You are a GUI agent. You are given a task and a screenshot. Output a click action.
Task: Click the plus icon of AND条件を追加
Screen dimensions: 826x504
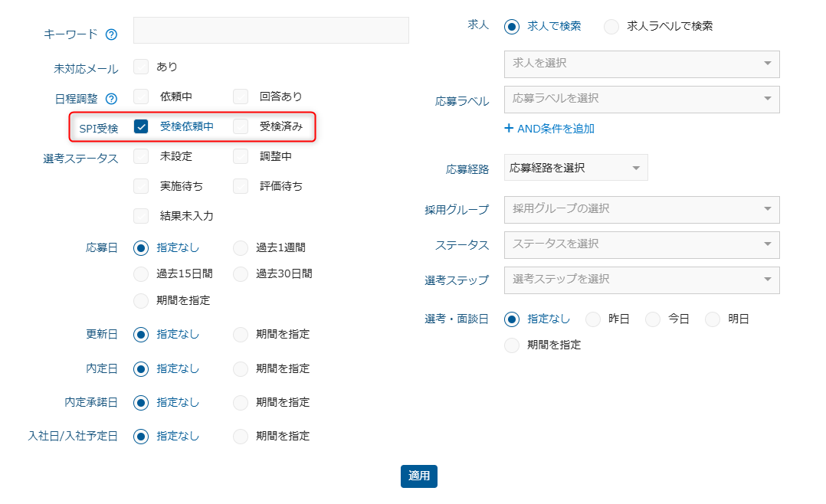(509, 128)
